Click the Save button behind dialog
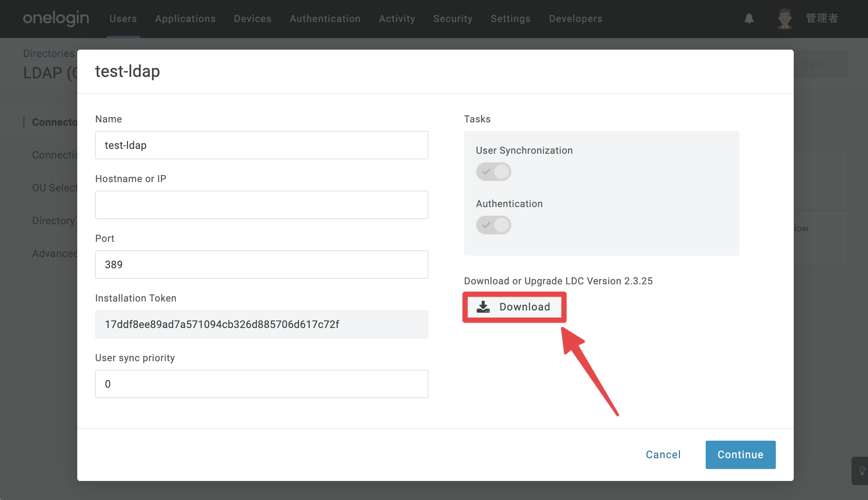The image size is (868, 500). 821,64
